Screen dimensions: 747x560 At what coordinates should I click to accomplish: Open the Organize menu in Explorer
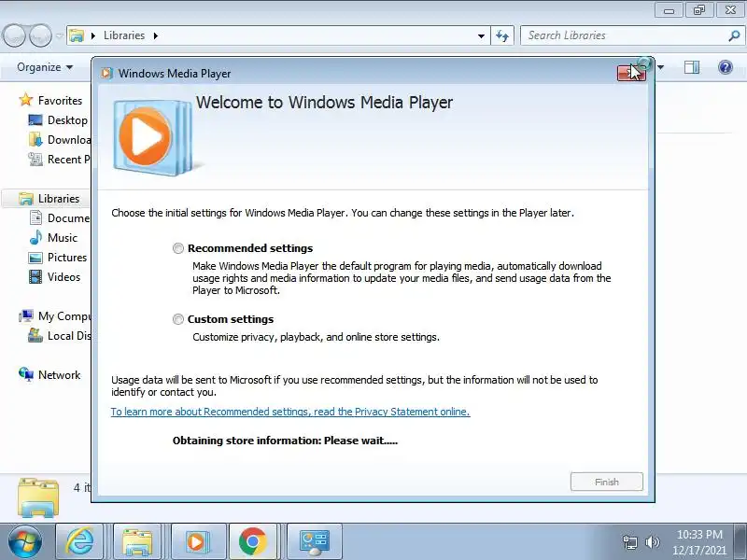pos(45,67)
